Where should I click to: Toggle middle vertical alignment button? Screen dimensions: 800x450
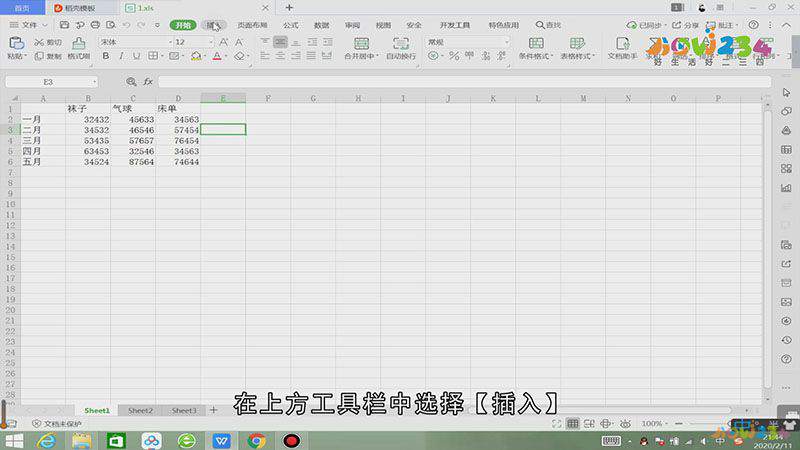tap(280, 42)
